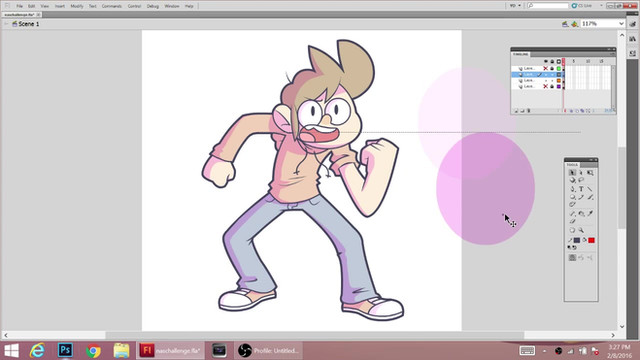The height and width of the screenshot is (360, 640).
Task: Unlock the purple-outline layer
Action: click(x=552, y=87)
